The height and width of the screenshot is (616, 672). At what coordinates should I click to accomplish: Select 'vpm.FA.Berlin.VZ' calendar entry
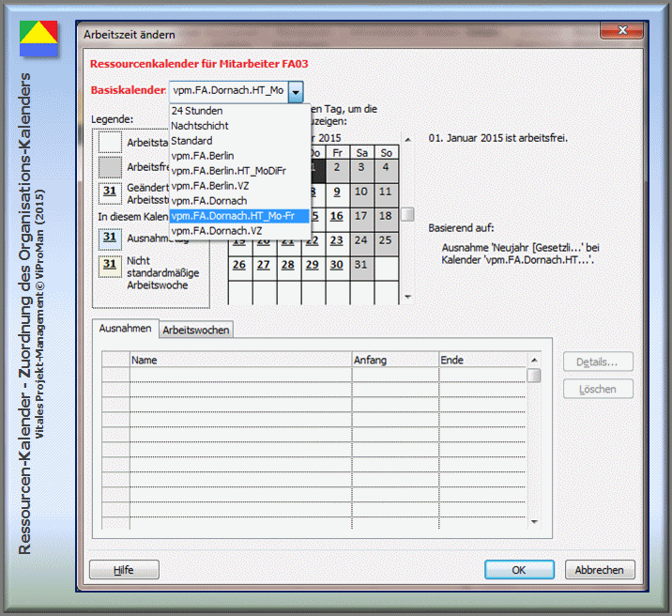(209, 186)
